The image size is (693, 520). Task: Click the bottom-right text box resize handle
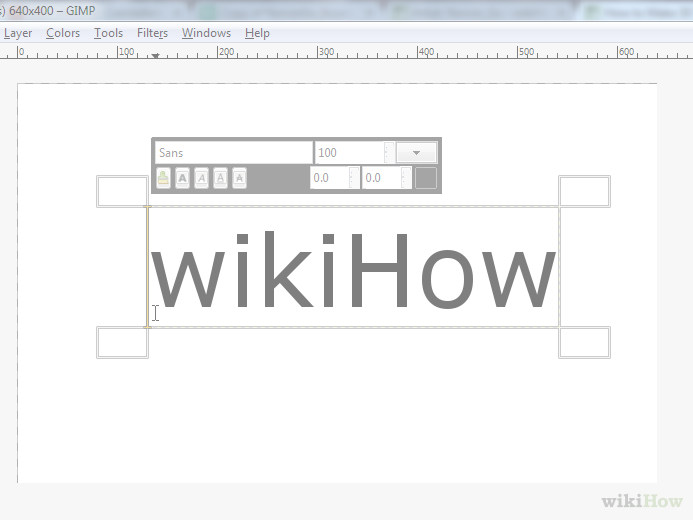[x=584, y=342]
